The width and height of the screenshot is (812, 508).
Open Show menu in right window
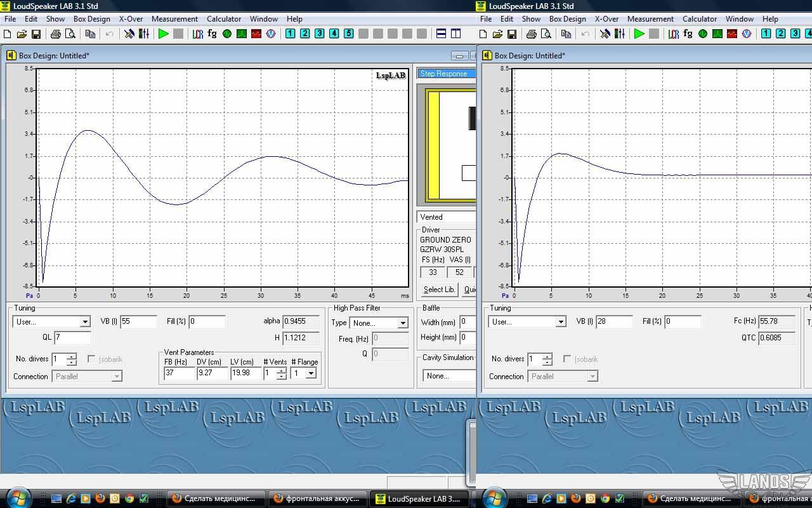pyautogui.click(x=531, y=19)
